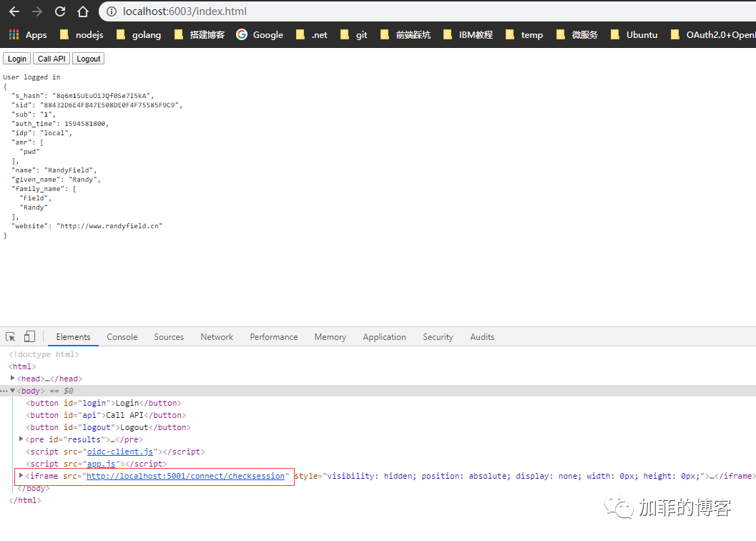Click the "idp": "local" line
Screen dimensions: 756x541
(x=41, y=133)
